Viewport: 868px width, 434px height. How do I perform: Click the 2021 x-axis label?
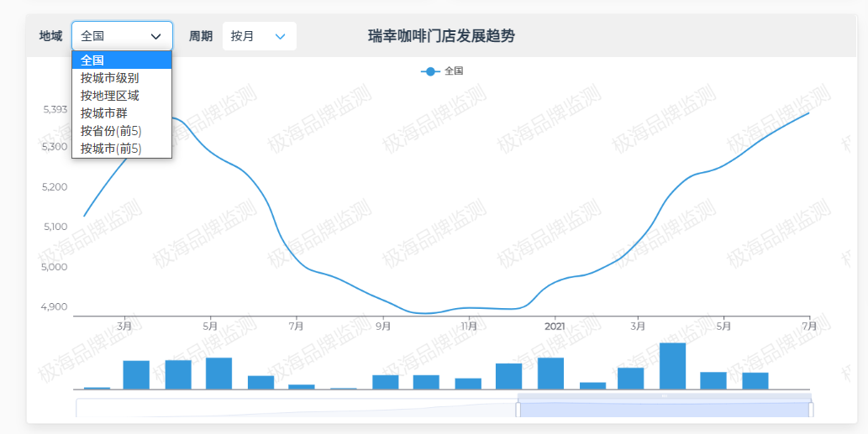tap(555, 327)
